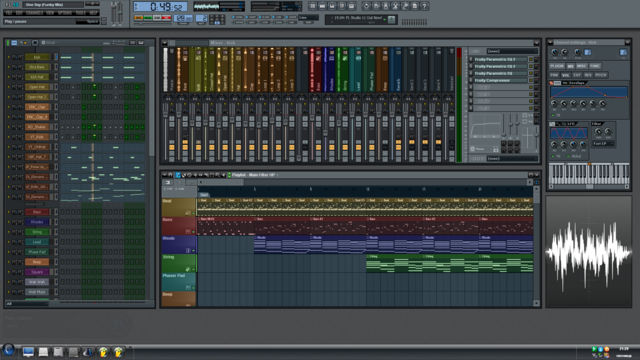The height and width of the screenshot is (360, 640).
Task: Open the mixer window options arrow
Action: [164, 42]
